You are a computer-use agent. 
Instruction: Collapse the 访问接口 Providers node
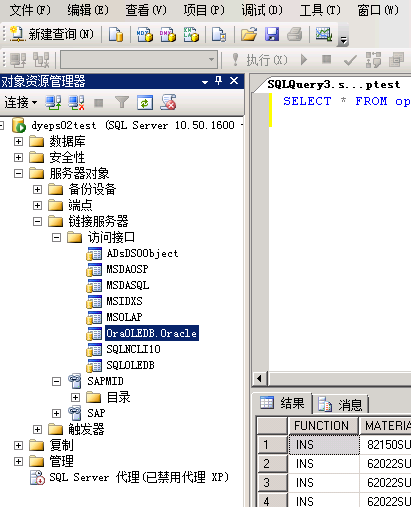pyautogui.click(x=57, y=237)
